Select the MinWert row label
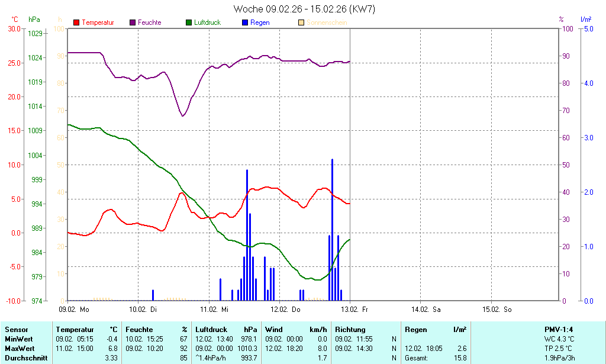The width and height of the screenshot is (606, 364). click(19, 339)
